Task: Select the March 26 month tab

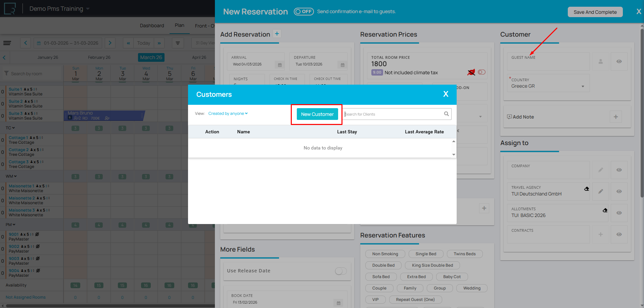Action: tap(151, 57)
